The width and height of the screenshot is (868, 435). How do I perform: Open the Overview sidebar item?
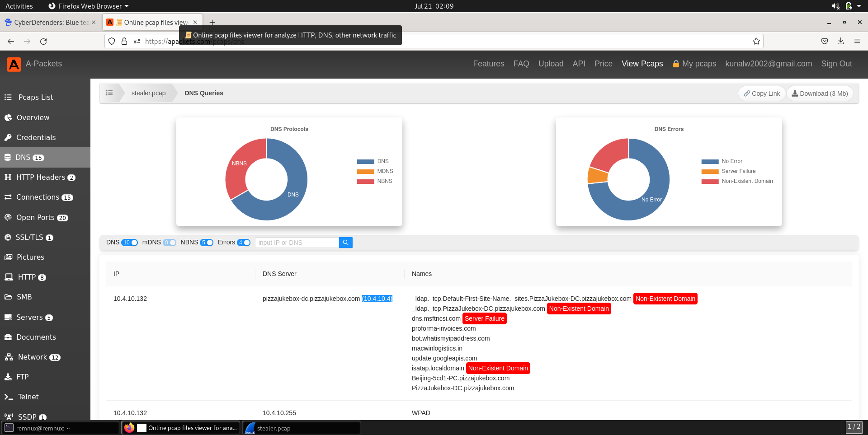coord(33,117)
